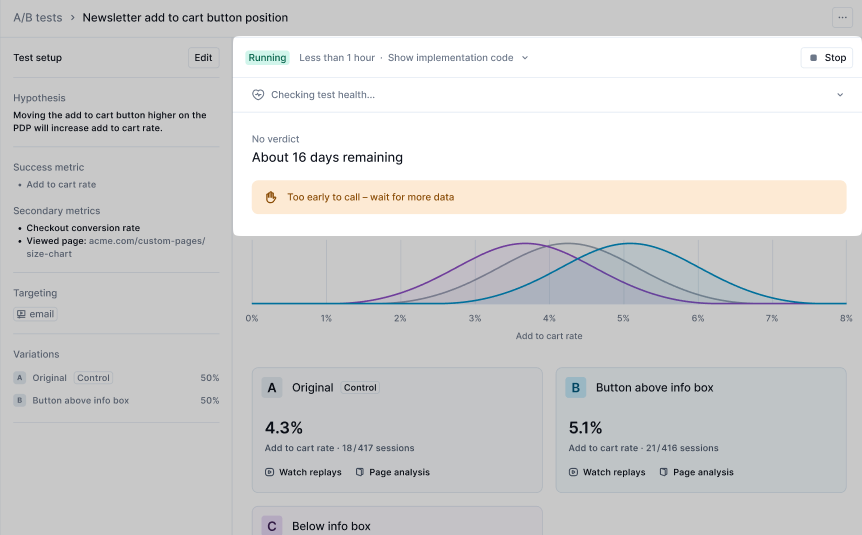Select the 5.1% add to cart rate

click(x=585, y=428)
